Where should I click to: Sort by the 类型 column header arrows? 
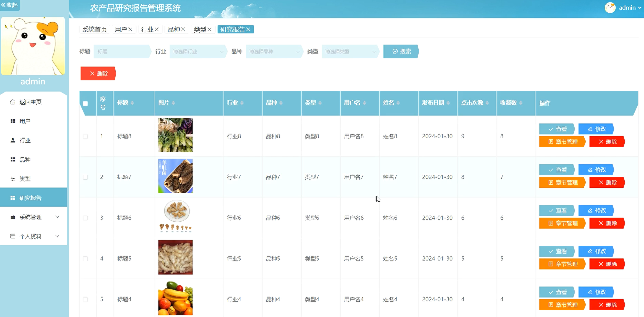[x=320, y=103]
